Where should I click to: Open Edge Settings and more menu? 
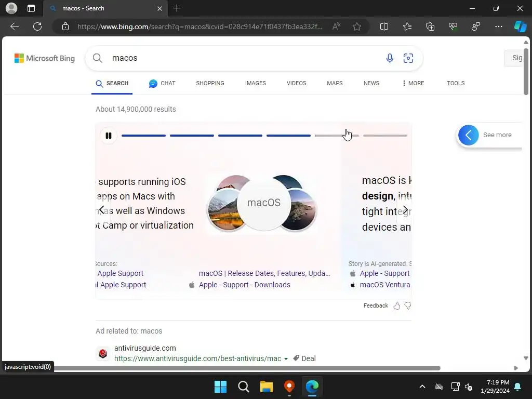(x=498, y=26)
